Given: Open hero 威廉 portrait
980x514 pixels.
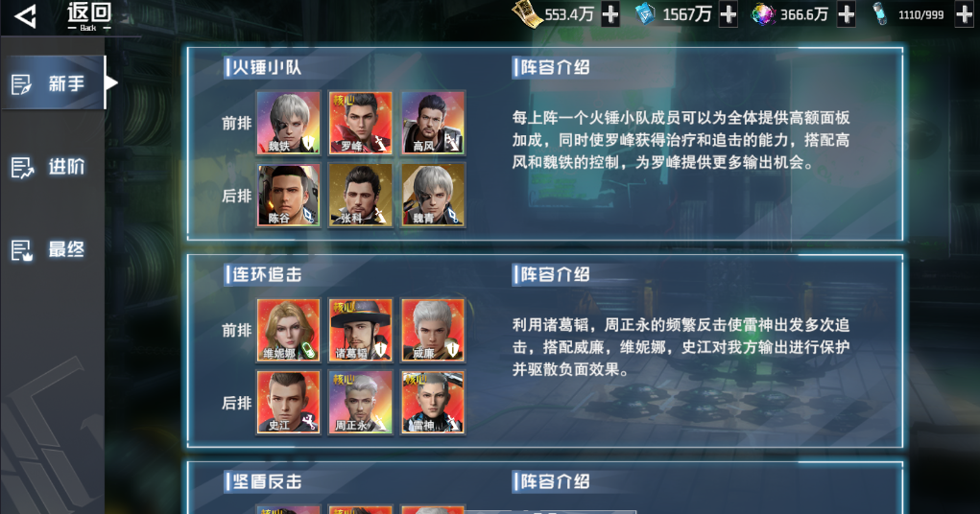Looking at the screenshot, I should (x=433, y=331).
